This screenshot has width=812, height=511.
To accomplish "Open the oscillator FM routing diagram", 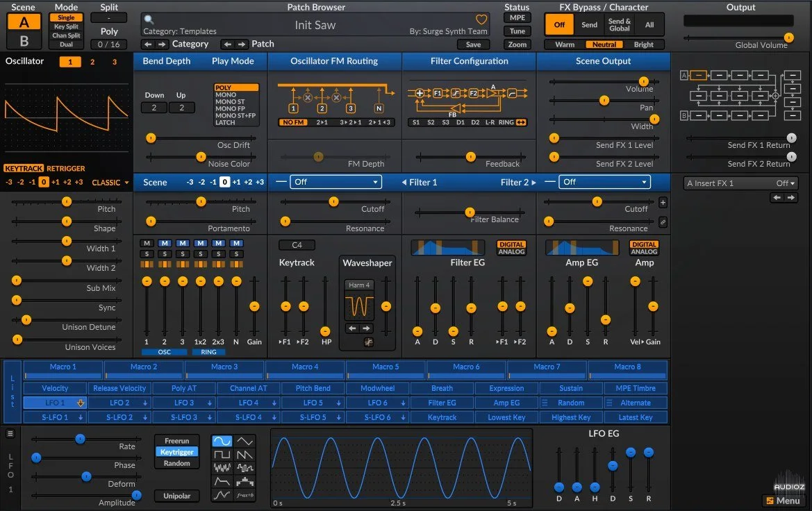I will click(x=335, y=99).
